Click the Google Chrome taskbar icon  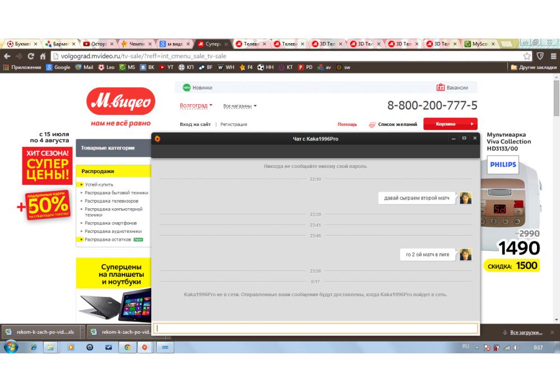click(x=127, y=347)
